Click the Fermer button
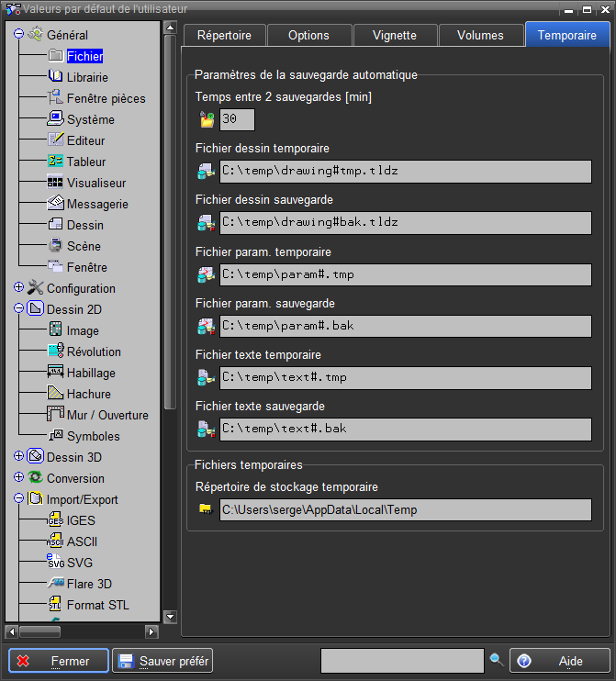 [x=59, y=661]
